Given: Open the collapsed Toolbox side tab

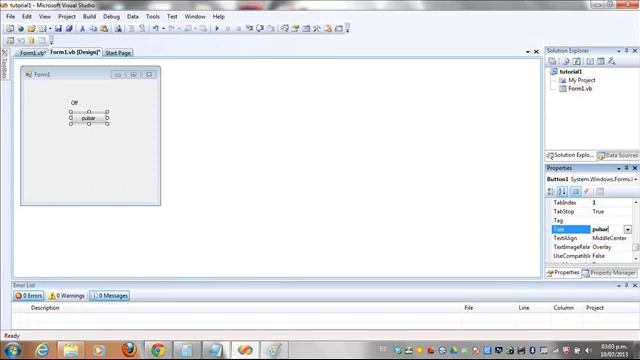Looking at the screenshot, I should [4, 64].
